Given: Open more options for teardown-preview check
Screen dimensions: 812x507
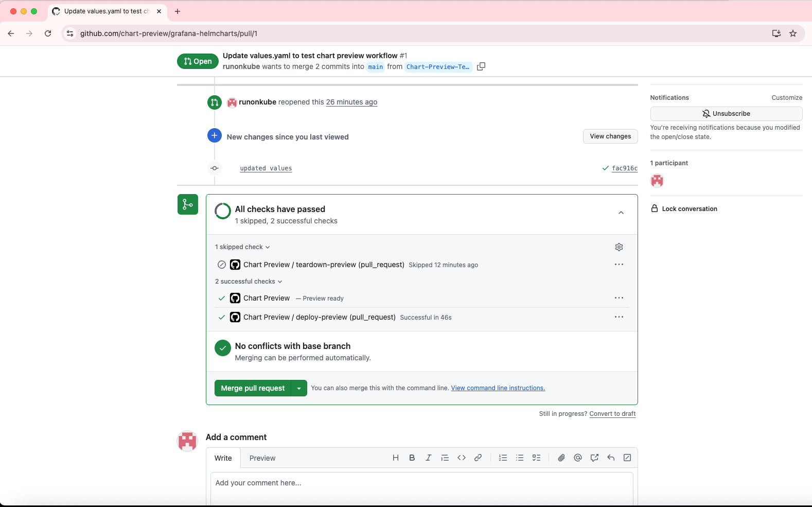Looking at the screenshot, I should coord(619,265).
